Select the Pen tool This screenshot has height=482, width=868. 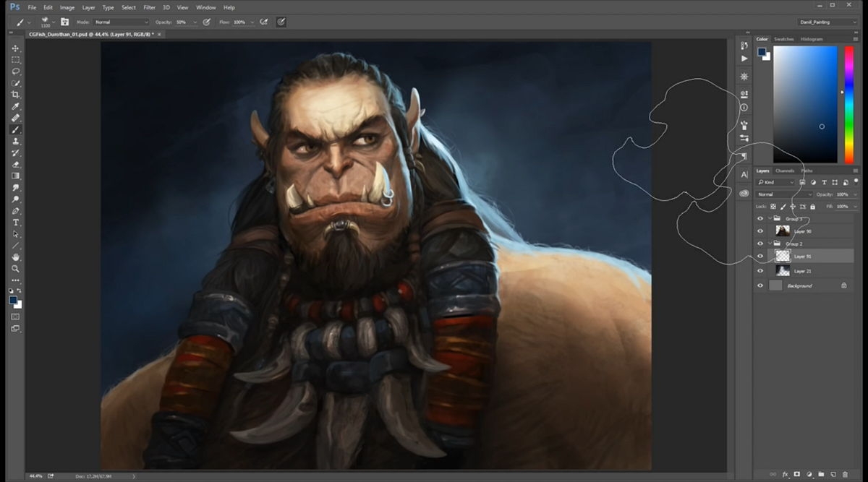[x=16, y=211]
